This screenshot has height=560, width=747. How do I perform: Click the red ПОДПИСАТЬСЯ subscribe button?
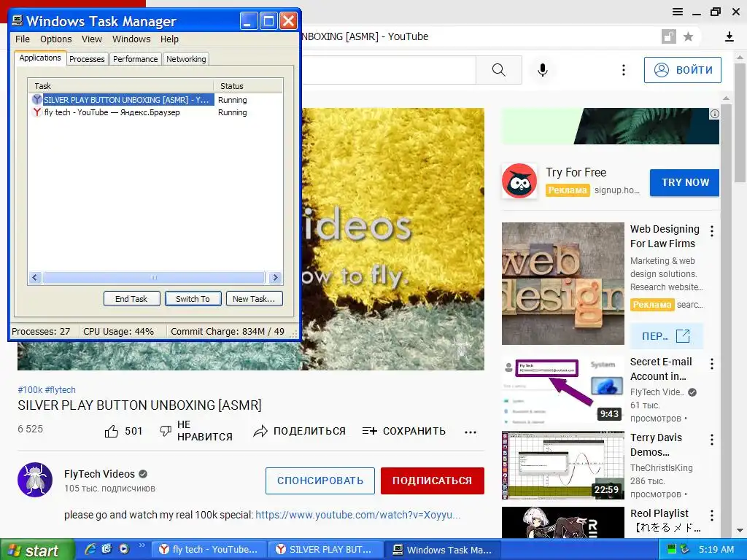tap(432, 481)
